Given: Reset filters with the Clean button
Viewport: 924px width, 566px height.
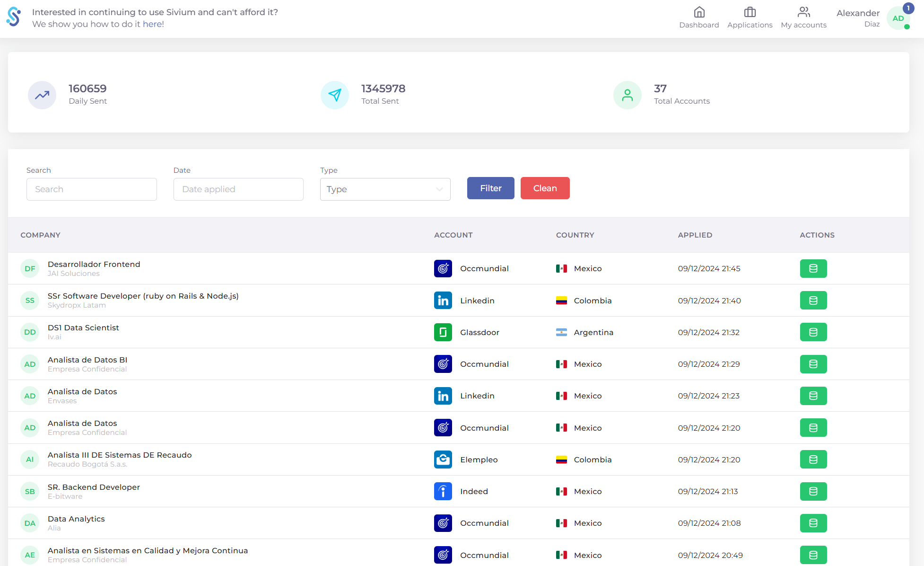Looking at the screenshot, I should point(545,188).
